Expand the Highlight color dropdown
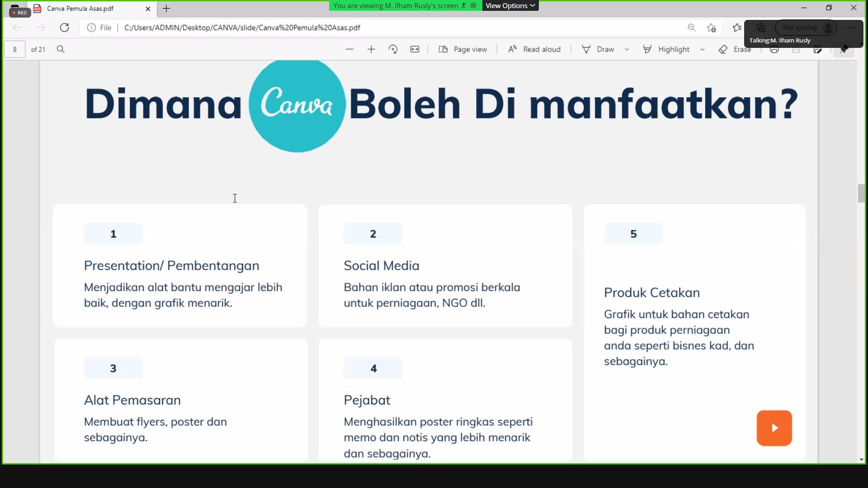868x488 pixels. click(703, 49)
